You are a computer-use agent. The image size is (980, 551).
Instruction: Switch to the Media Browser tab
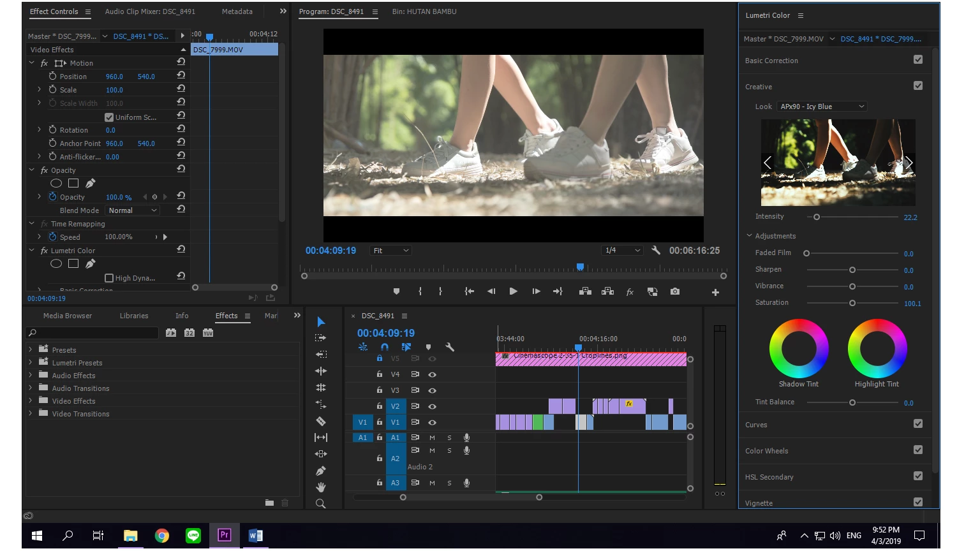[68, 316]
